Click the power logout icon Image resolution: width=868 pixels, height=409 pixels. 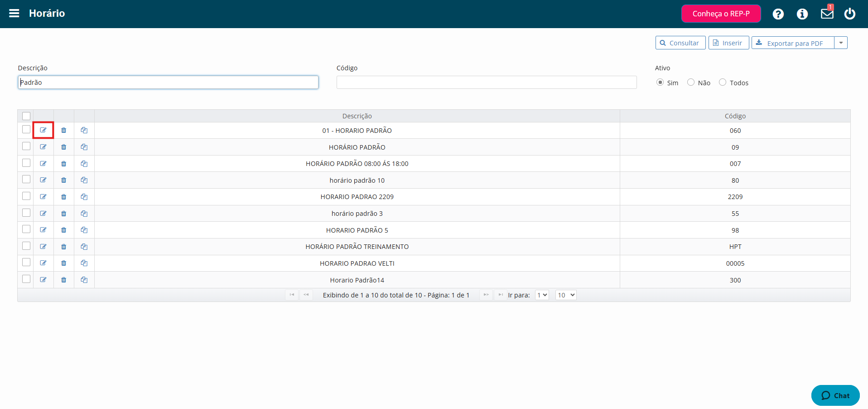pos(850,14)
